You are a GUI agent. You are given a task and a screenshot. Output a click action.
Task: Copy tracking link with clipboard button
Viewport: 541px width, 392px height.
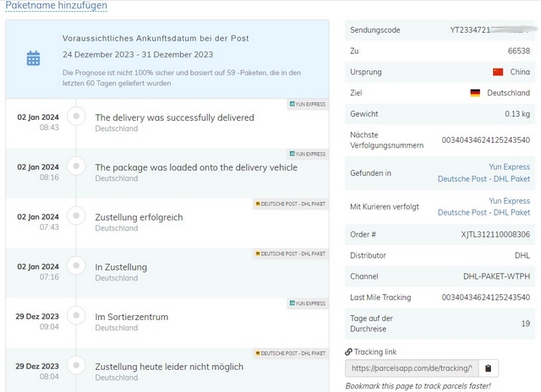pos(490,368)
